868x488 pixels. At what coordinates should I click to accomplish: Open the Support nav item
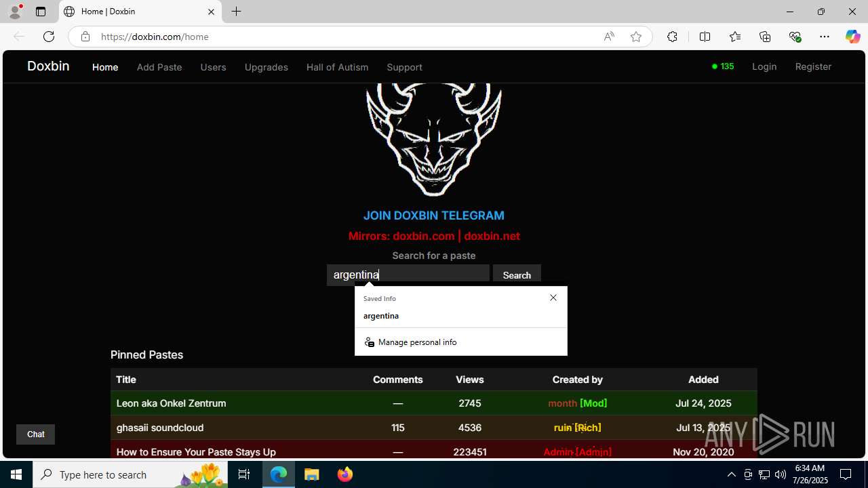point(404,67)
